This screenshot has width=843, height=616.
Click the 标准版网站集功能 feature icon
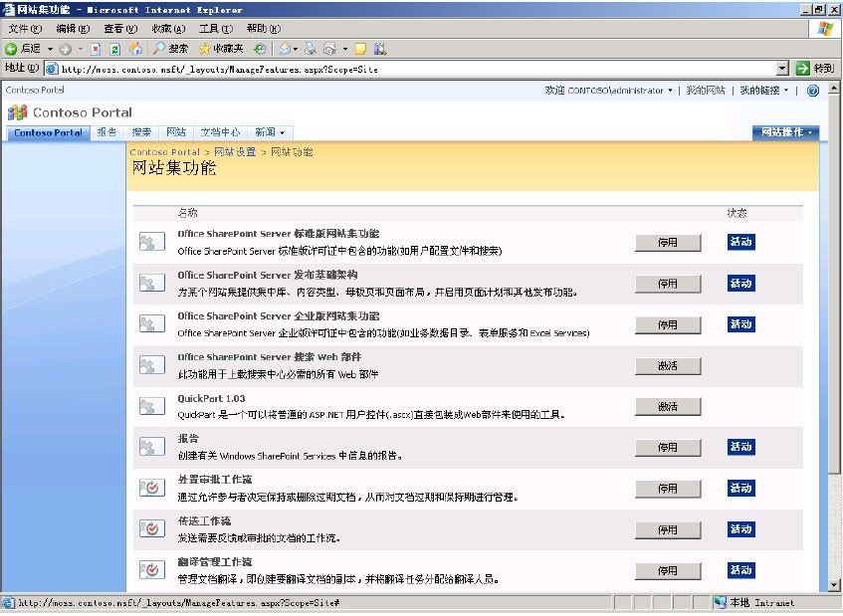pos(151,242)
